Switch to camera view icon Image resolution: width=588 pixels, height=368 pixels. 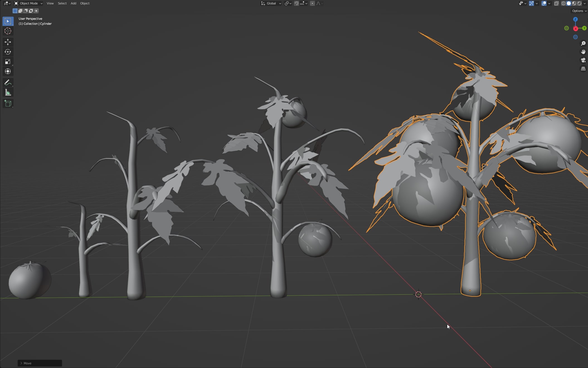click(x=583, y=60)
